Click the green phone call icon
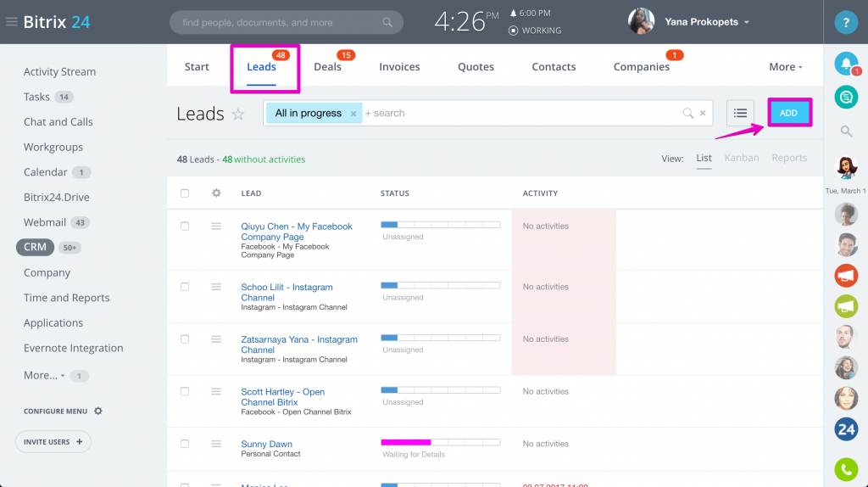Viewport: 868px width, 487px height. (x=846, y=470)
